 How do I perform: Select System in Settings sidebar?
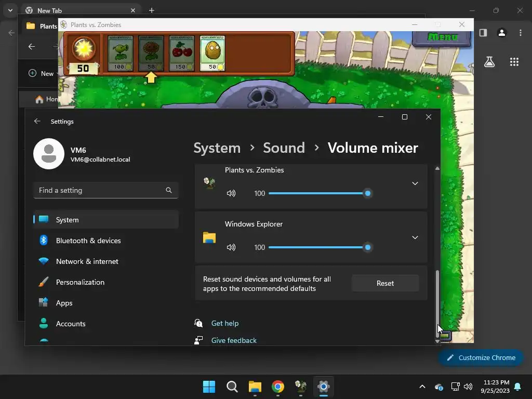pos(106,220)
